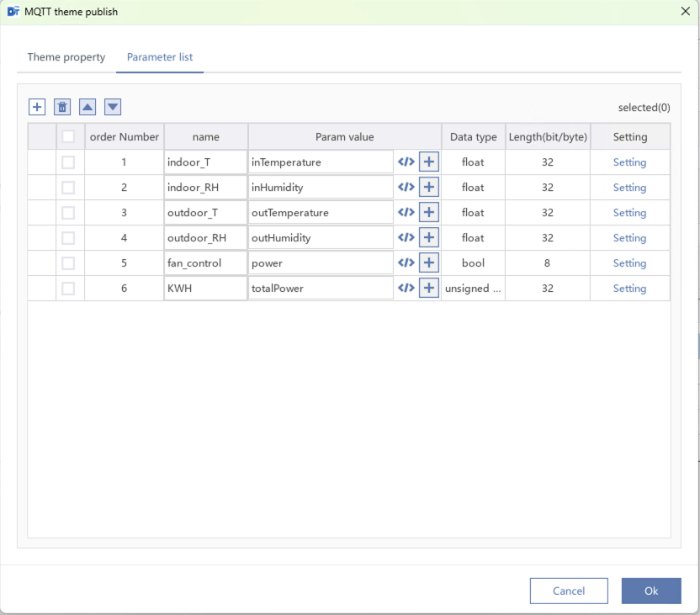This screenshot has width=700, height=615.
Task: Click plus icon beside outHumidity param value
Action: click(429, 238)
